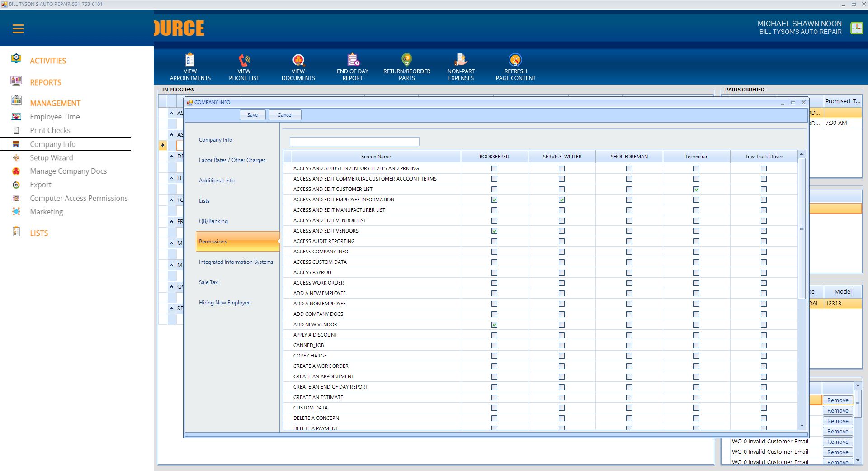The width and height of the screenshot is (868, 471).
Task: Click the search field above permissions table
Action: [354, 142]
